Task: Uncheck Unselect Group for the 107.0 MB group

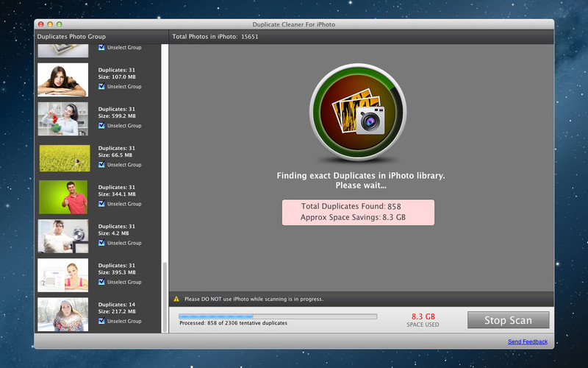Action: (101, 87)
